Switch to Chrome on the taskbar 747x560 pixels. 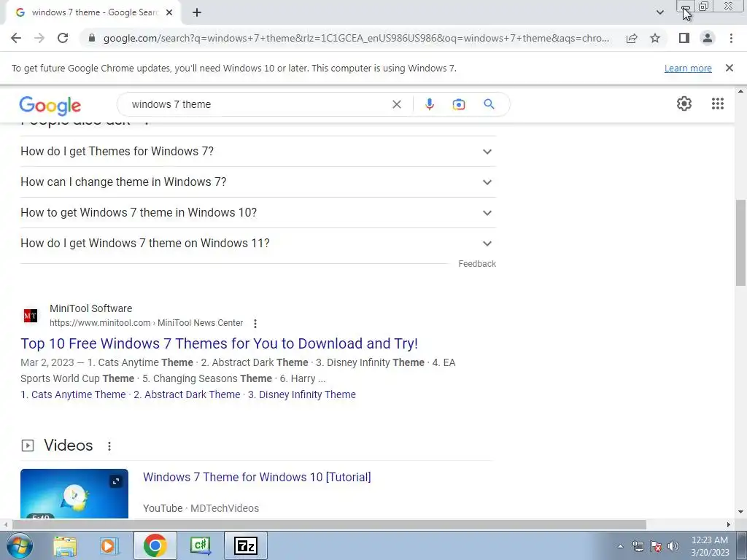click(155, 545)
